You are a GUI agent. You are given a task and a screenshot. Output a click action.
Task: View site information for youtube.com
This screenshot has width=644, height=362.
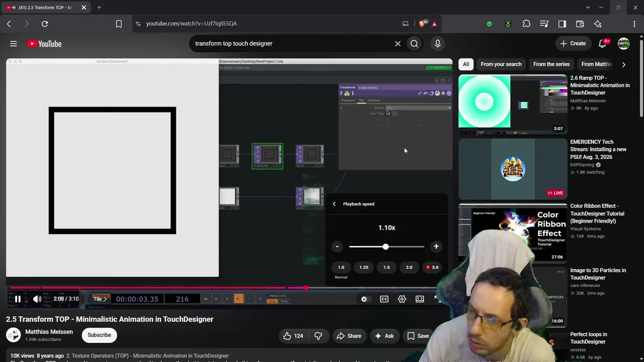pyautogui.click(x=138, y=24)
